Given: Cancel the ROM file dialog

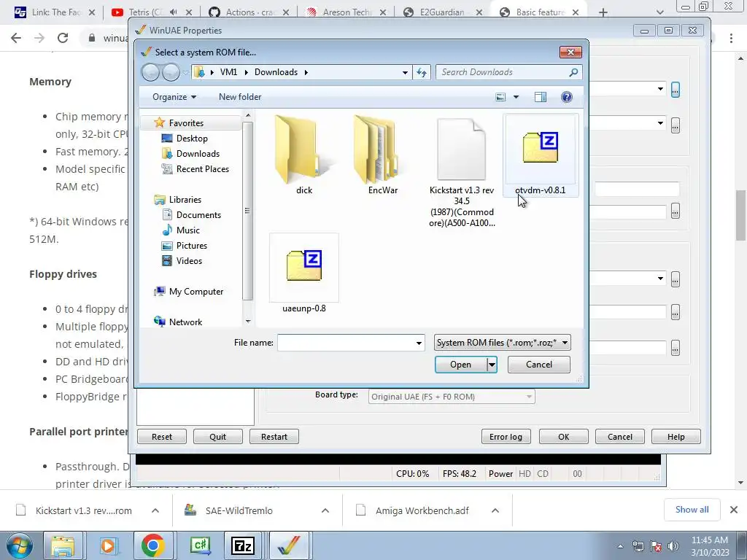Looking at the screenshot, I should coord(539,365).
